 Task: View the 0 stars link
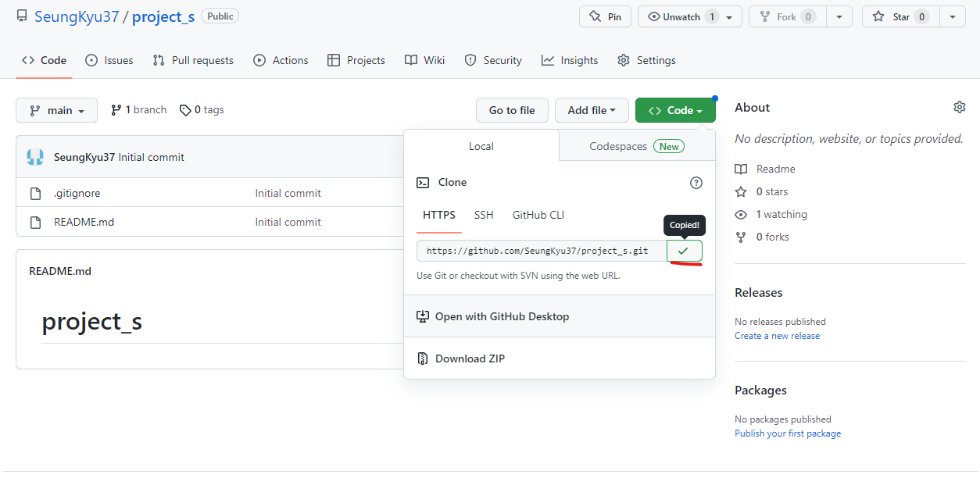pyautogui.click(x=761, y=191)
